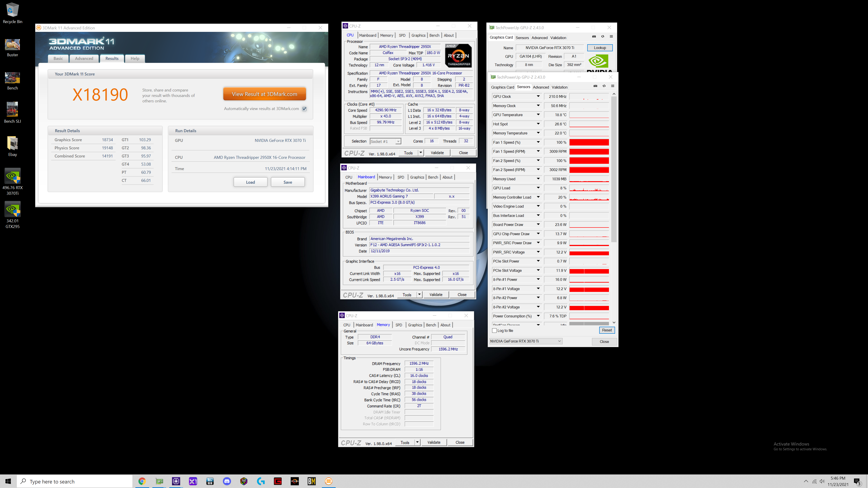This screenshot has width=868, height=488.
Task: Open the Bench desktop shortcut
Action: (12, 81)
